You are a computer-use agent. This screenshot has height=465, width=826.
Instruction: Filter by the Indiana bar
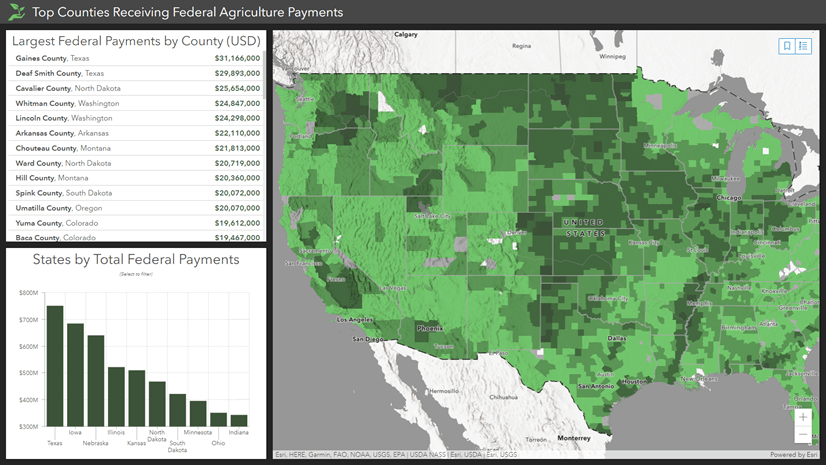point(239,421)
